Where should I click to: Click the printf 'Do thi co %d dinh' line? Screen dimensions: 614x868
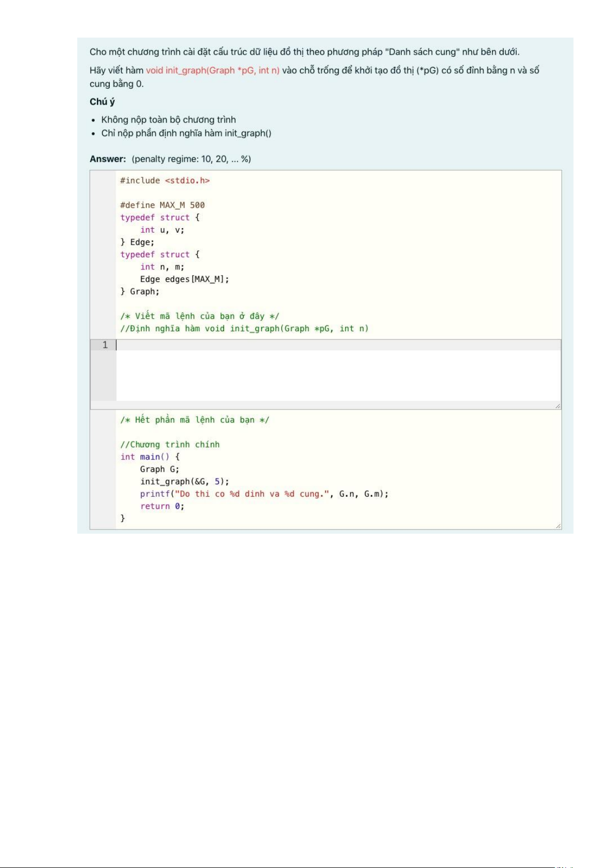coord(264,494)
